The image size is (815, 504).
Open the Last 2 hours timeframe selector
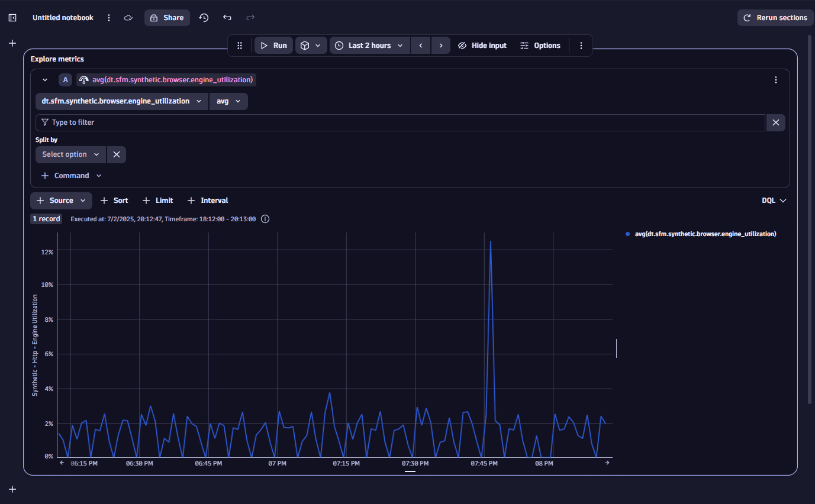point(370,46)
